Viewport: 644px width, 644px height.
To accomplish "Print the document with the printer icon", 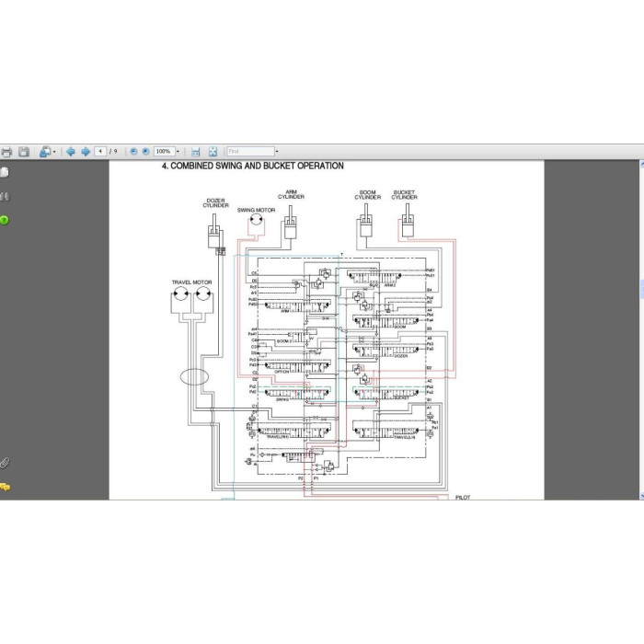I will coord(6,152).
